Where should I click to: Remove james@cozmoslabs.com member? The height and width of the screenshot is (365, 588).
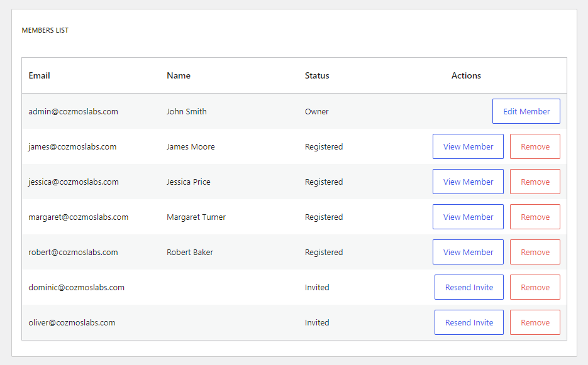535,146
